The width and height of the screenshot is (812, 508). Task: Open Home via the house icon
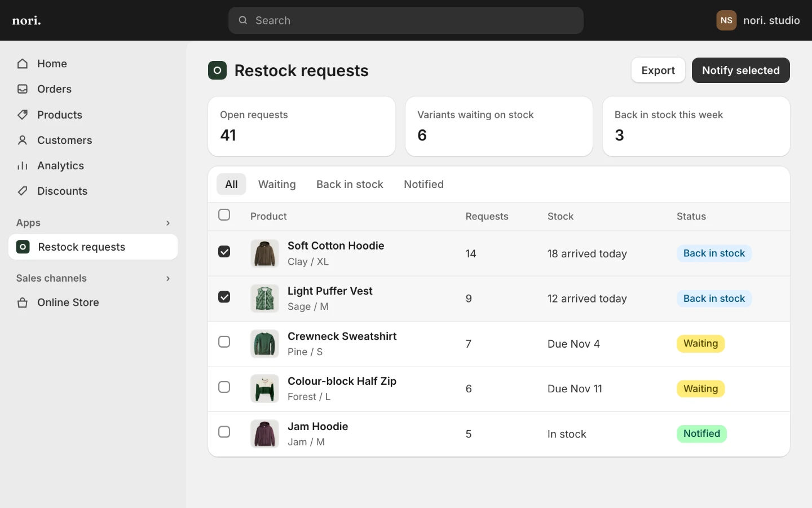click(x=23, y=64)
